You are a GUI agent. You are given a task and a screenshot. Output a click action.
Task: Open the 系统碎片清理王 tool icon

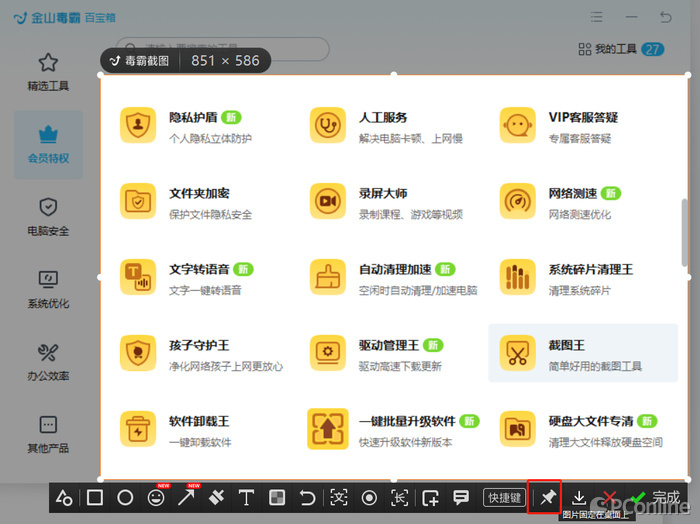[517, 277]
